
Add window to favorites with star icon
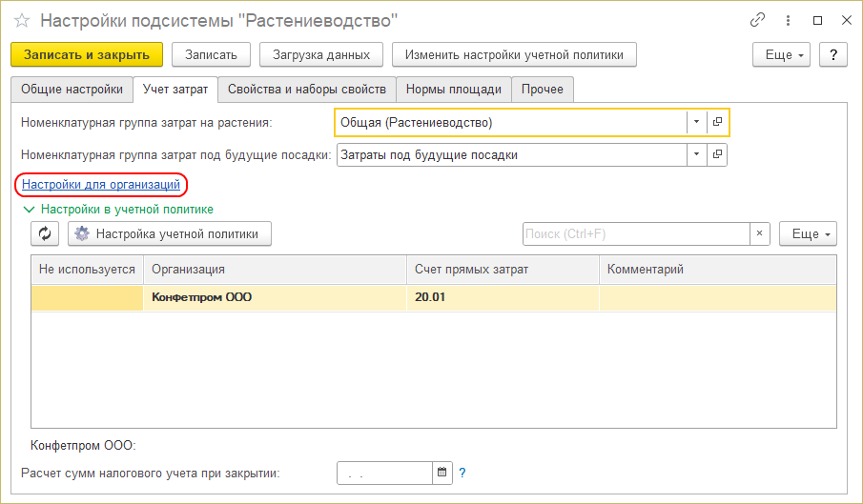click(22, 21)
